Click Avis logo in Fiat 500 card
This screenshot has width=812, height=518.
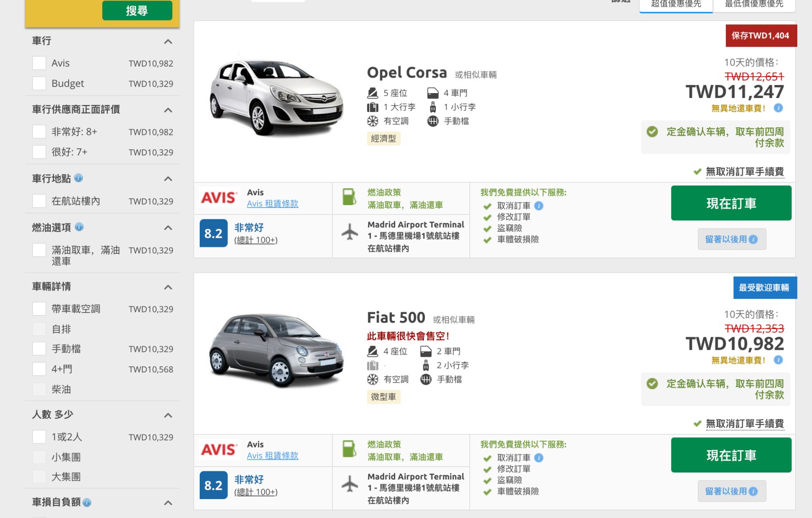click(219, 450)
